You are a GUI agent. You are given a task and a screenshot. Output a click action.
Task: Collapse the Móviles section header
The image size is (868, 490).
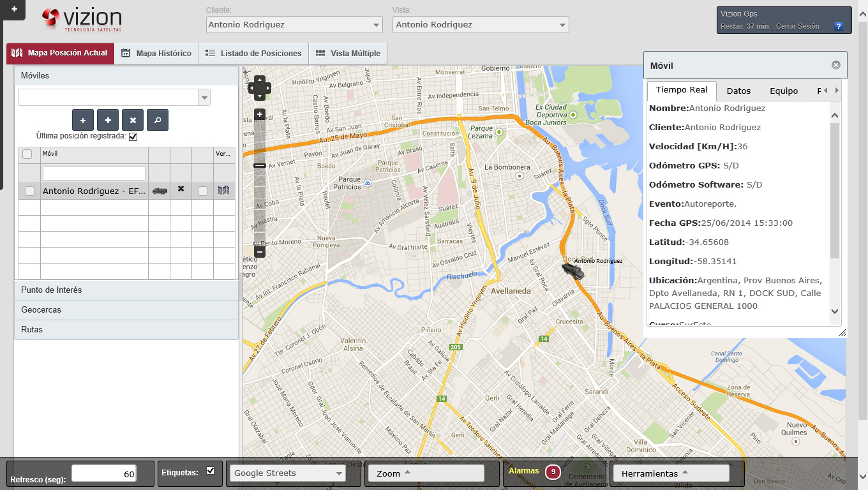126,76
